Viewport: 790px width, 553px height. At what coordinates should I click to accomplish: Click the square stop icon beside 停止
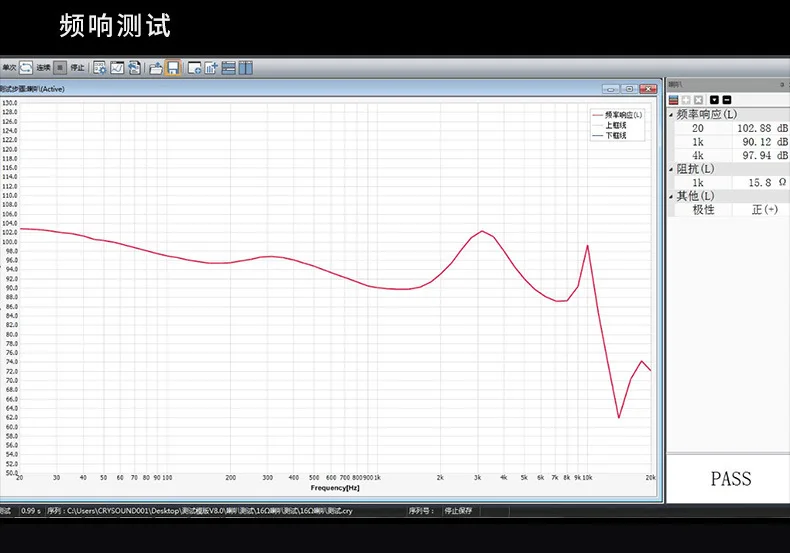[60, 67]
